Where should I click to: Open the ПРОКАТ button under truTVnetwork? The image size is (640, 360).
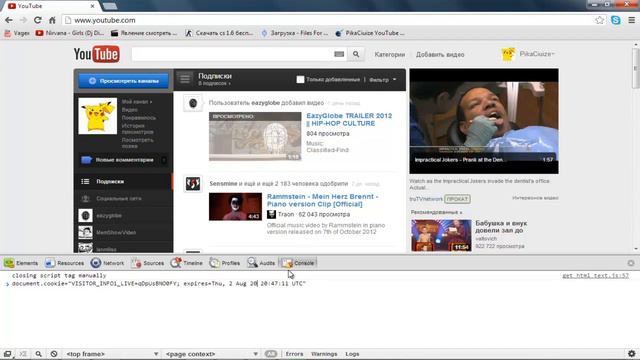457,199
